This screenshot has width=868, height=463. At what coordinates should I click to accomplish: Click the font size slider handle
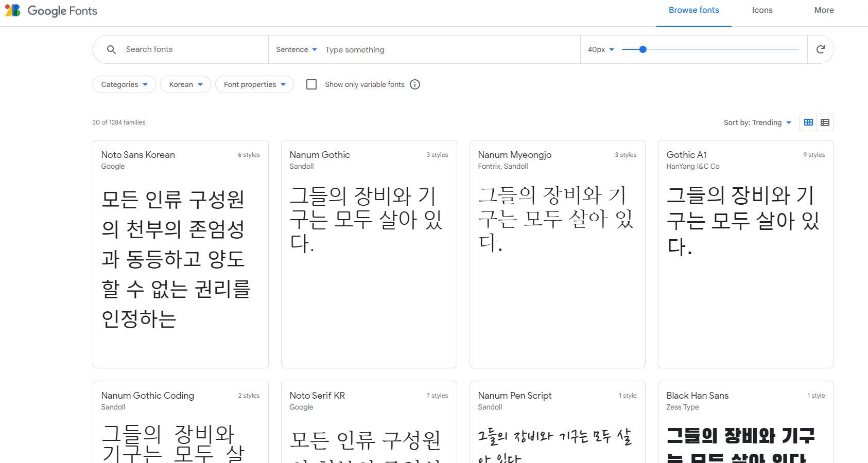[643, 49]
